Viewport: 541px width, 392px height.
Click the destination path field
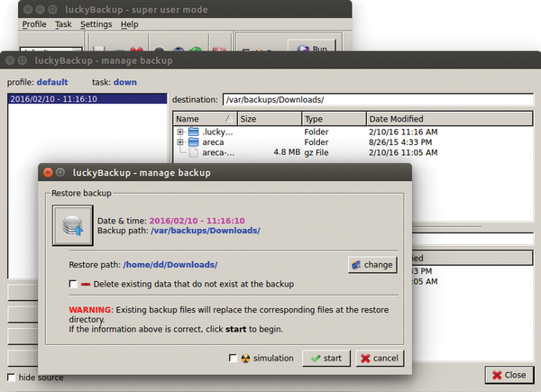coord(378,100)
